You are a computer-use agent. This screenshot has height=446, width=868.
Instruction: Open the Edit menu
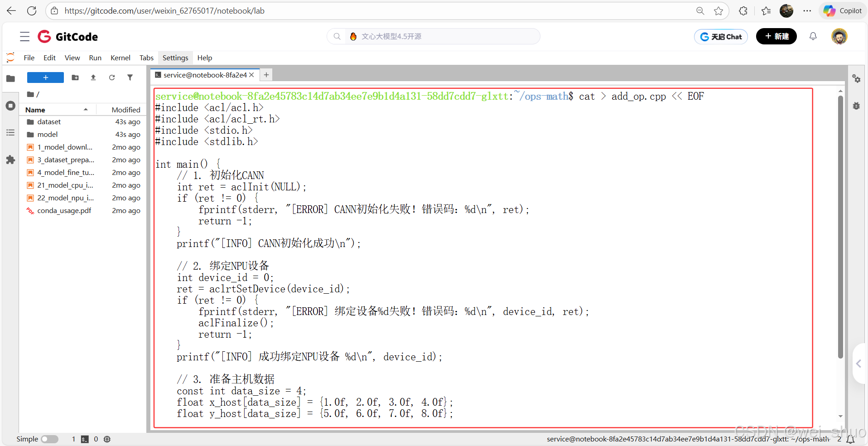point(49,58)
